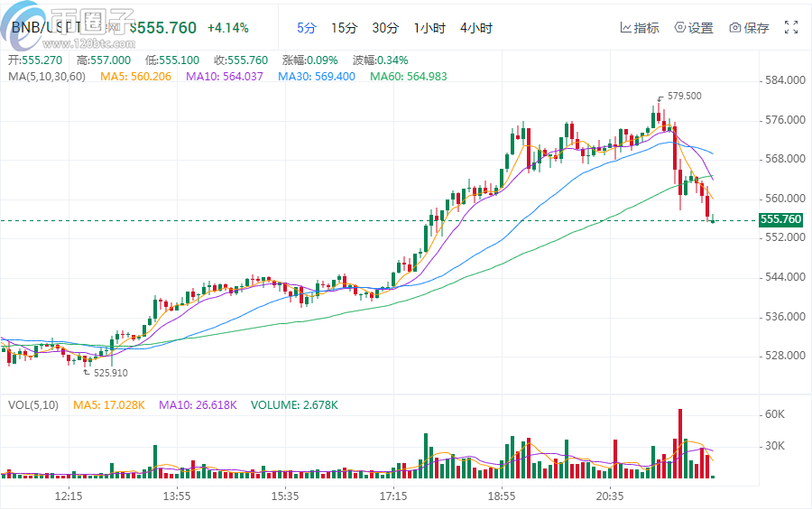Open the 设置 chart settings
Image resolution: width=812 pixels, height=510 pixels.
(x=694, y=28)
